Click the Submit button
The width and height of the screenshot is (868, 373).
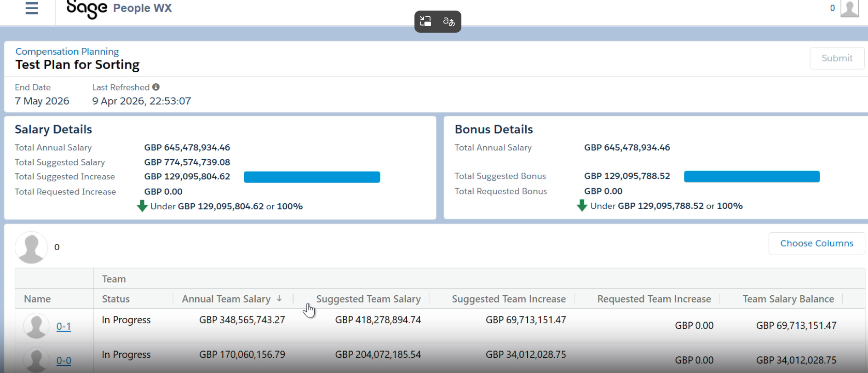(x=837, y=58)
